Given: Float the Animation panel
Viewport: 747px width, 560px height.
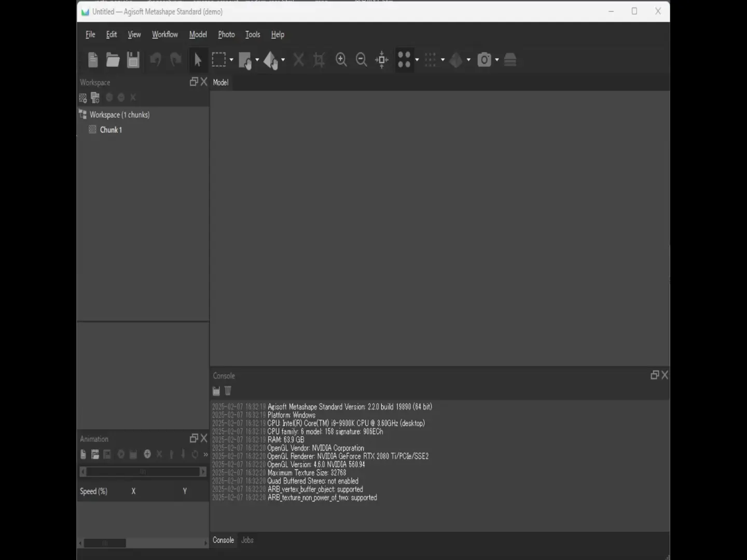Looking at the screenshot, I should pyautogui.click(x=194, y=439).
